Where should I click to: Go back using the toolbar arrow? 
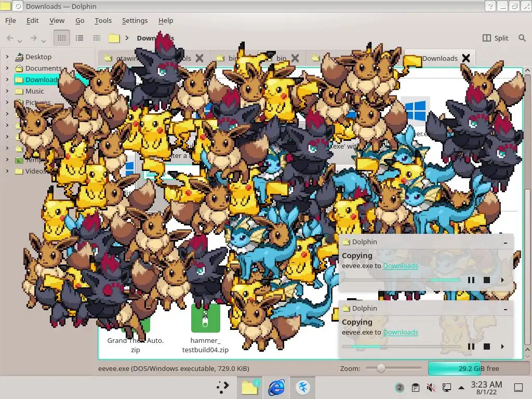point(10,38)
